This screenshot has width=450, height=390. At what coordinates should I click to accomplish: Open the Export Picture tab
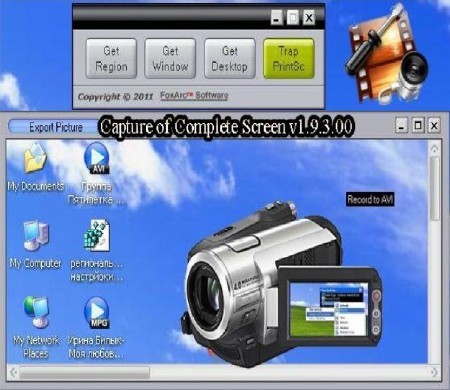pos(56,127)
